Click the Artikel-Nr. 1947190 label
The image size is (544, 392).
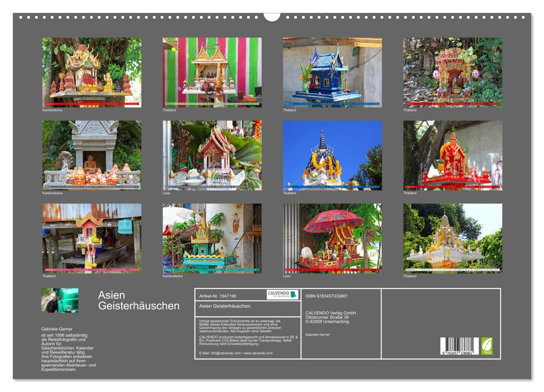click(x=218, y=296)
